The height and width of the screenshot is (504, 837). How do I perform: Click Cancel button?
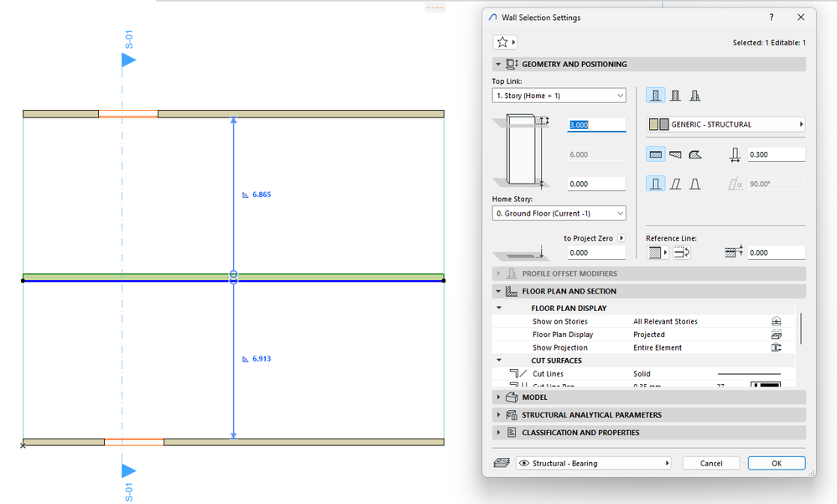(x=711, y=464)
